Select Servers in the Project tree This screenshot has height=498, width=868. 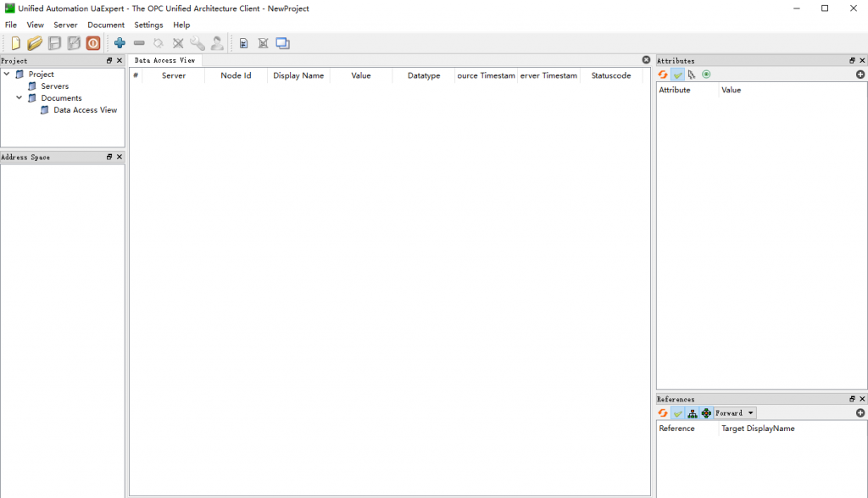pos(55,86)
